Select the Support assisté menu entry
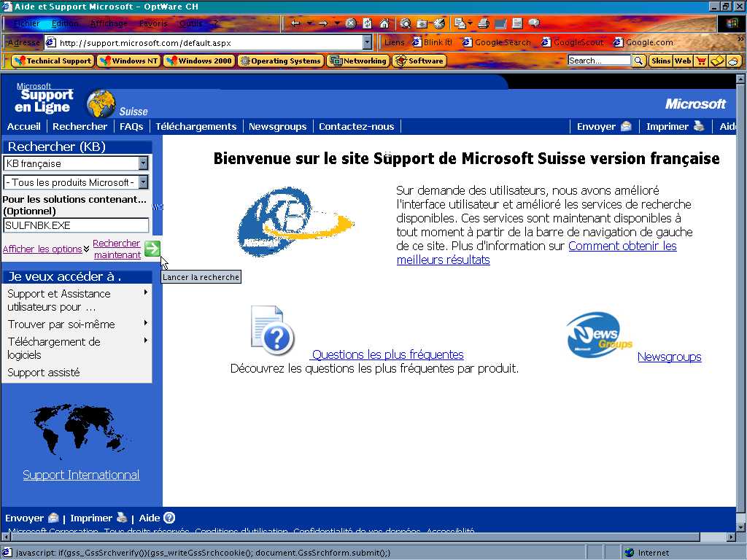Viewport: 747px width, 560px height. 44,373
